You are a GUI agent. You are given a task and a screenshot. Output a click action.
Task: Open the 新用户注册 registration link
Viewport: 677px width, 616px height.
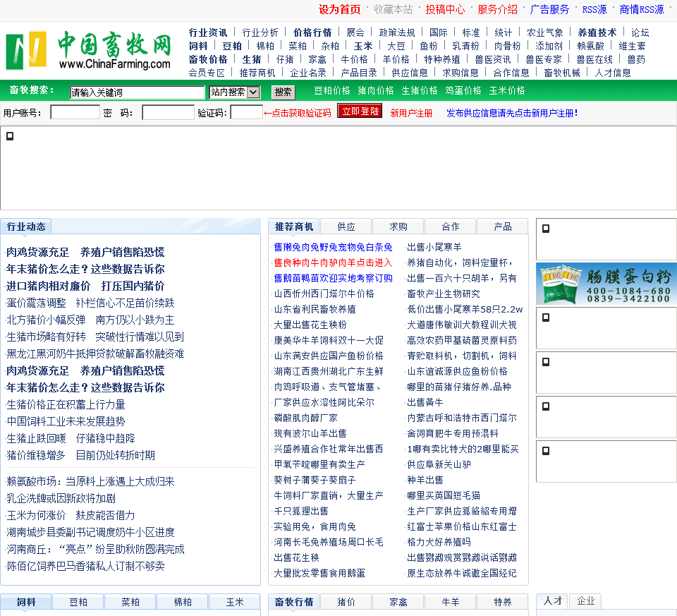pos(411,113)
